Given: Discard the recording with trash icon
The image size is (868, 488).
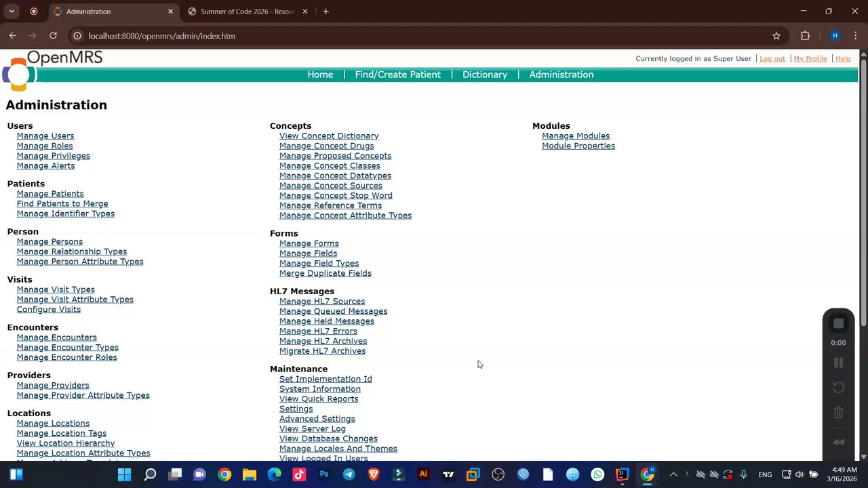Looking at the screenshot, I should pyautogui.click(x=838, y=412).
